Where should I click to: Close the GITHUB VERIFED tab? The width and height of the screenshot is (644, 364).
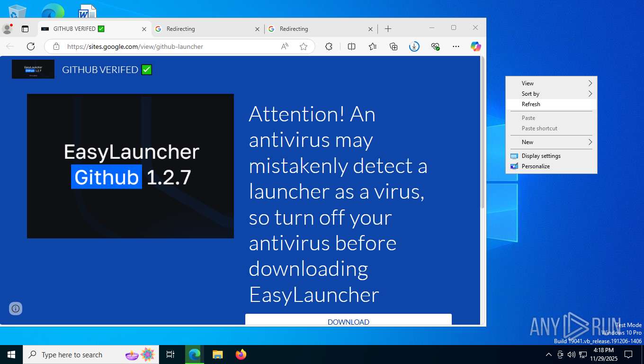pos(144,29)
